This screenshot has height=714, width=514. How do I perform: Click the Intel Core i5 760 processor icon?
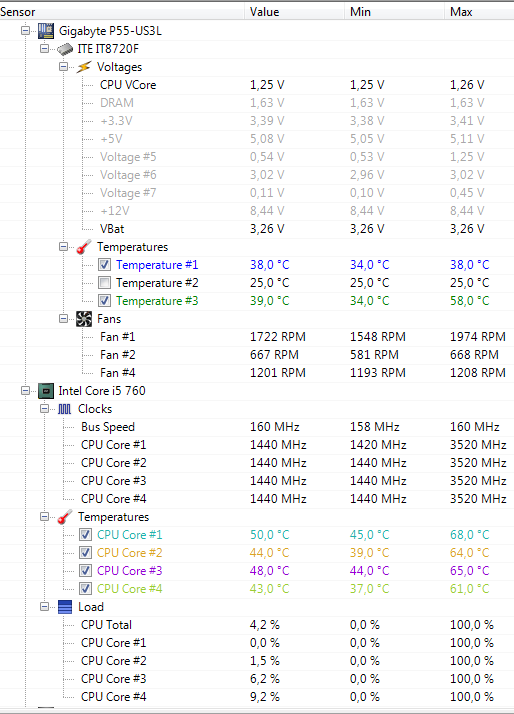click(46, 391)
